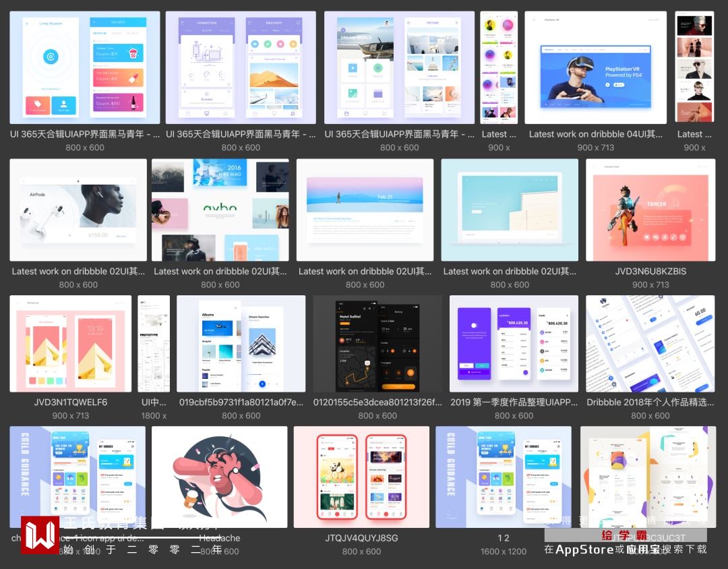Image resolution: width=728 pixels, height=569 pixels.
Task: Open the Albums music player thumbnail
Action: click(x=241, y=344)
